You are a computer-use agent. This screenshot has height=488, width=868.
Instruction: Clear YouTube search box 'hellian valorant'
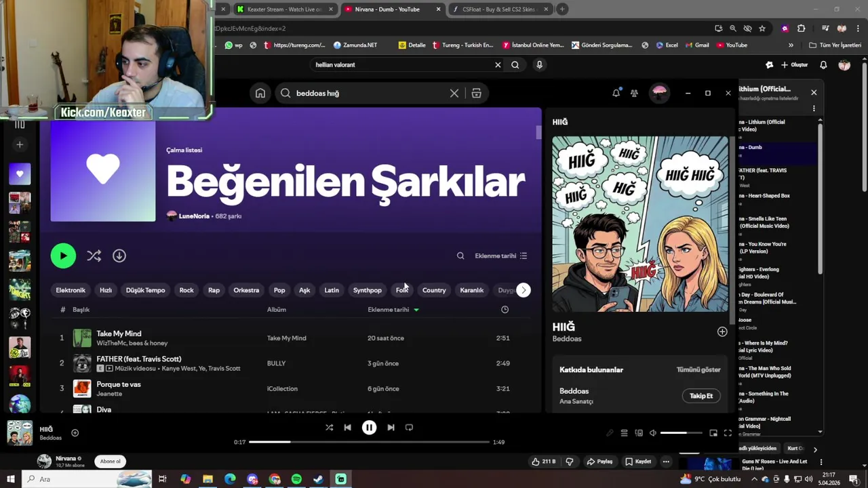click(498, 65)
